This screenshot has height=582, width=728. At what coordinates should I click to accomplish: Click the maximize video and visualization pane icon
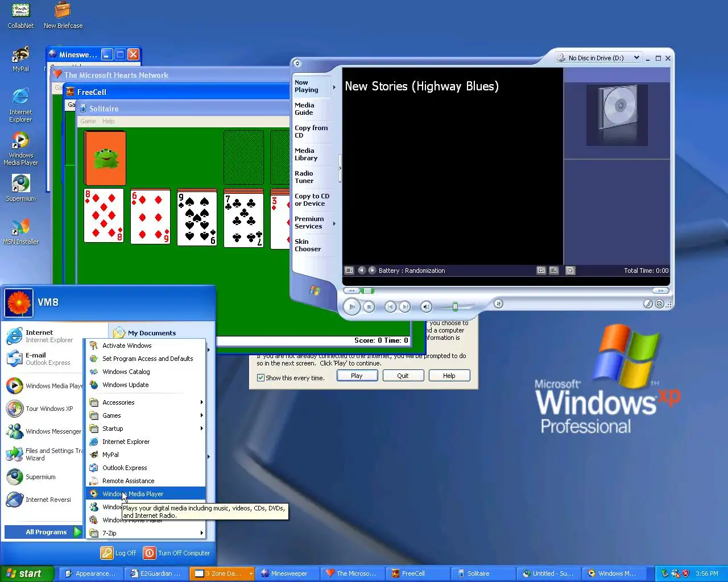[541, 271]
